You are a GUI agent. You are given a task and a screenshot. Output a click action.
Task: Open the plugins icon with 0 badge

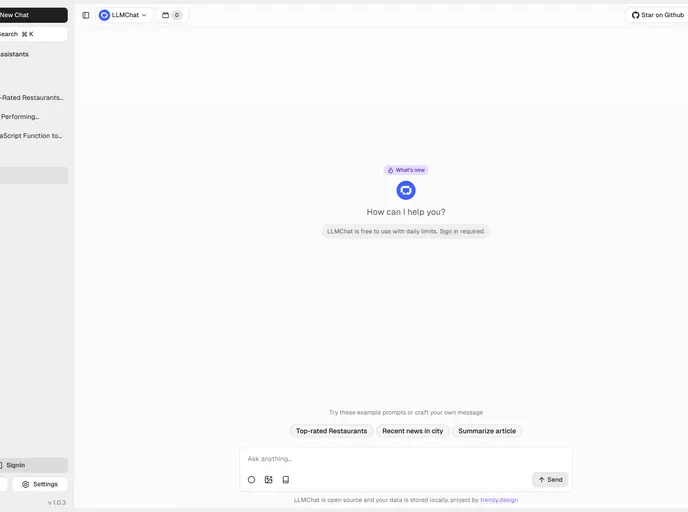click(x=172, y=15)
